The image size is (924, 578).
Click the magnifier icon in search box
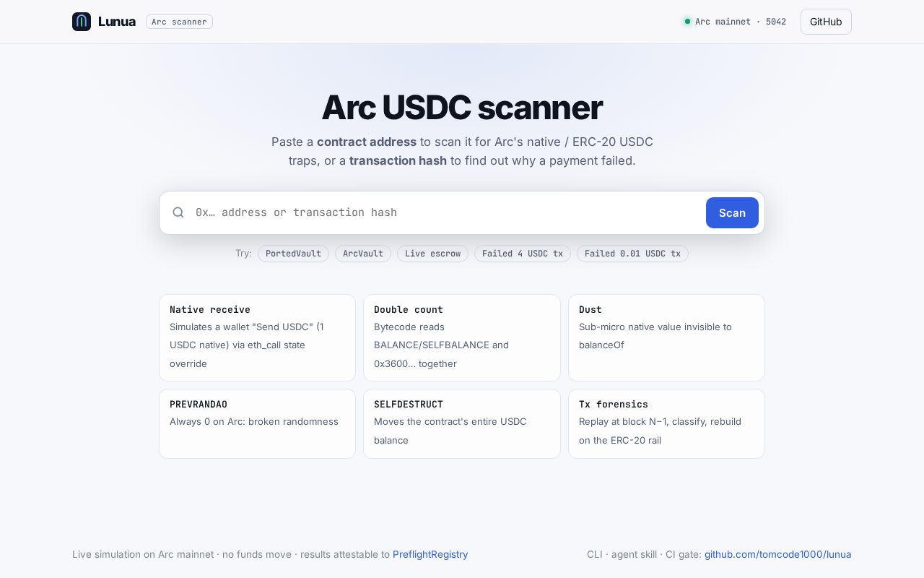pos(178,212)
